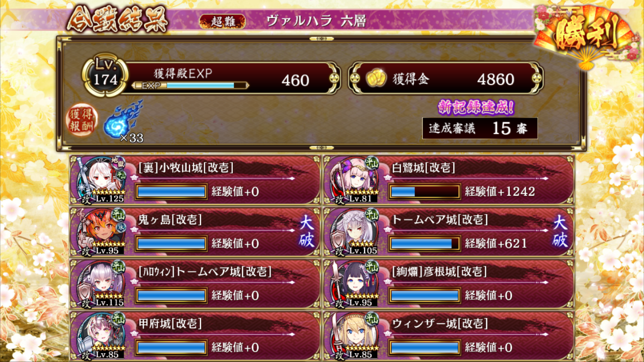Click the 大破 mark on トームペア城 row
644x362 pixels.
coord(561,231)
